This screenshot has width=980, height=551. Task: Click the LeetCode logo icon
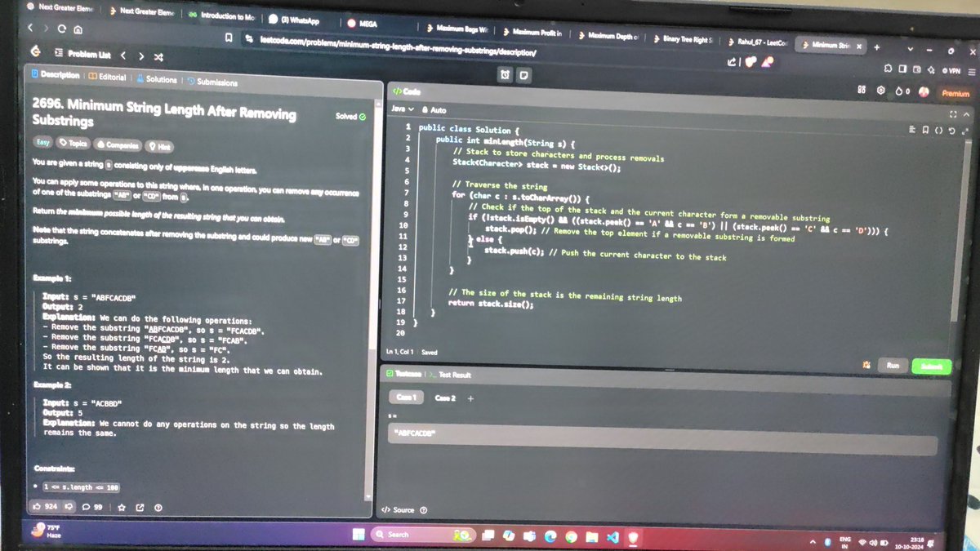click(35, 51)
